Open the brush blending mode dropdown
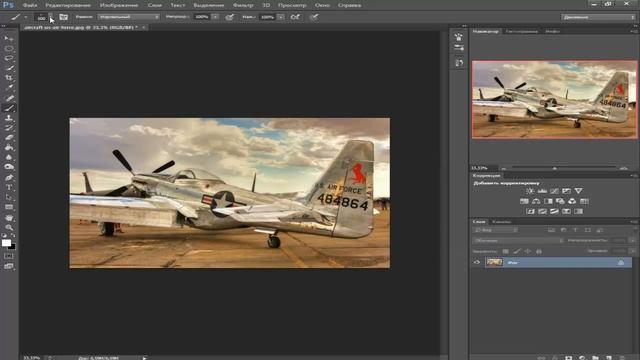 tap(129, 17)
